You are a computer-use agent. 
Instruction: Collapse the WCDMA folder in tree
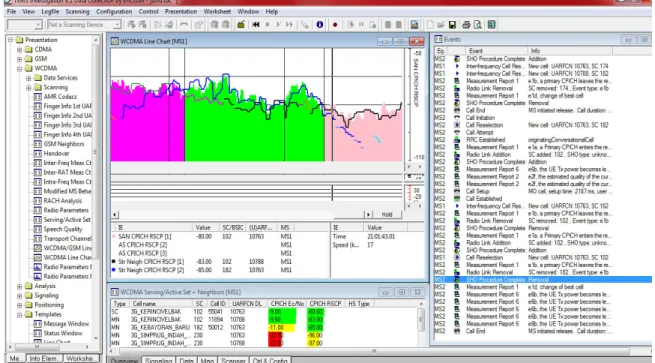[19, 68]
